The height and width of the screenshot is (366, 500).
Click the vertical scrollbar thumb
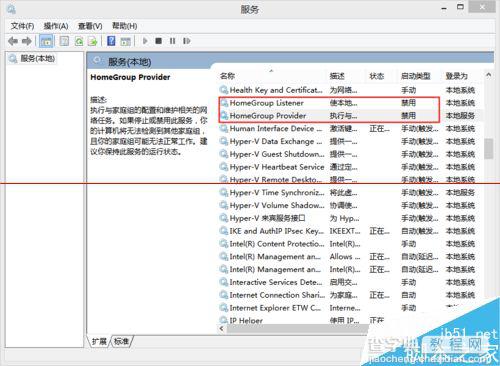coord(489,149)
